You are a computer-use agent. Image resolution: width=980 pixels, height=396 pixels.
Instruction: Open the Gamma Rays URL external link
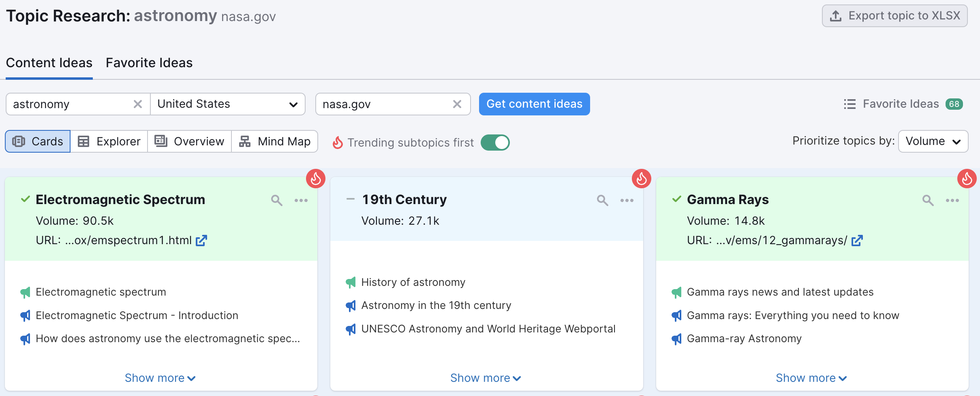857,240
